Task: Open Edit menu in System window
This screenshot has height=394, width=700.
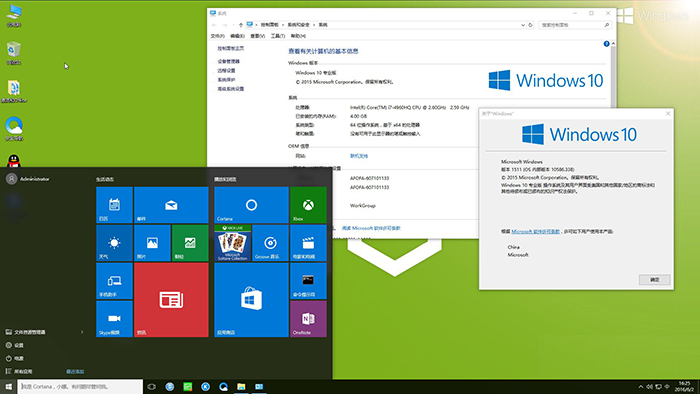Action: (x=237, y=36)
